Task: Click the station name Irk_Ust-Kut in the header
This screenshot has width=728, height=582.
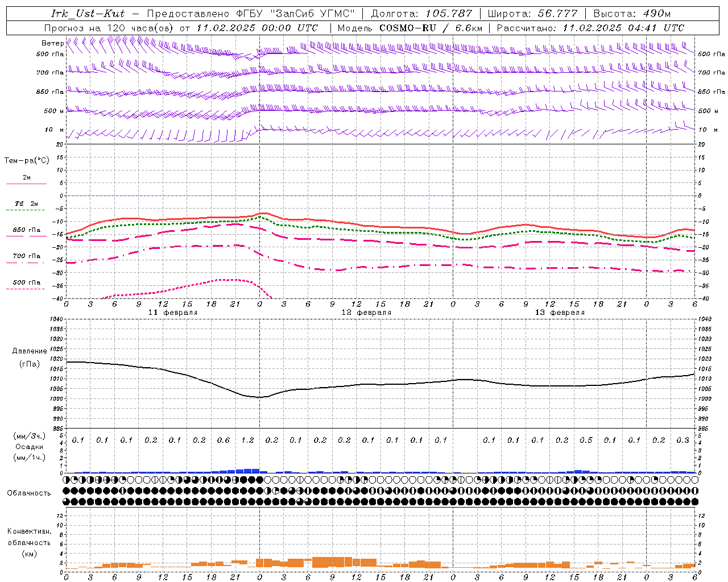Action: (88, 14)
